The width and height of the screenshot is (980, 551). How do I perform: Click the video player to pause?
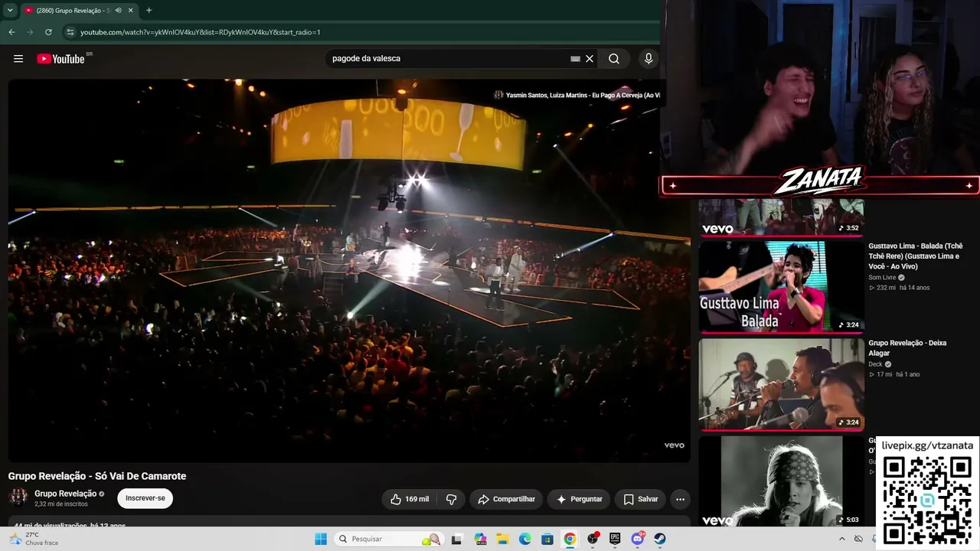tap(349, 270)
